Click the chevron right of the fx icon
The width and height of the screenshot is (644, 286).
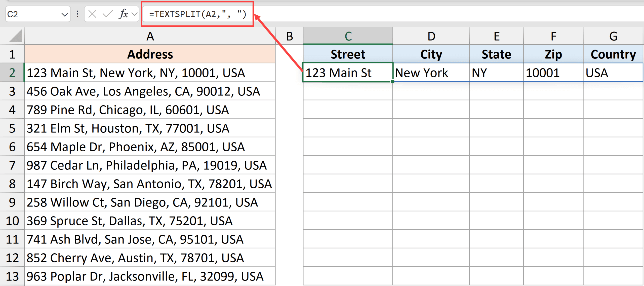[134, 14]
